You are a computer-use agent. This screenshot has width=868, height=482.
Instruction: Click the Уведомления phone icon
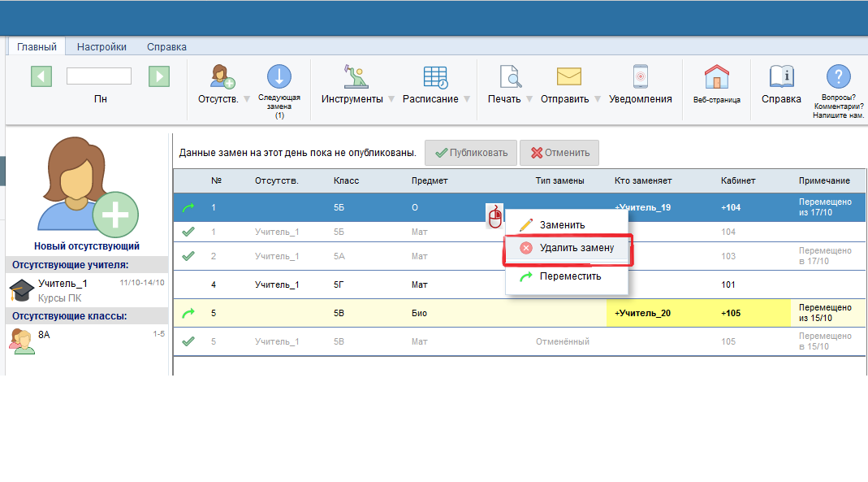[641, 77]
